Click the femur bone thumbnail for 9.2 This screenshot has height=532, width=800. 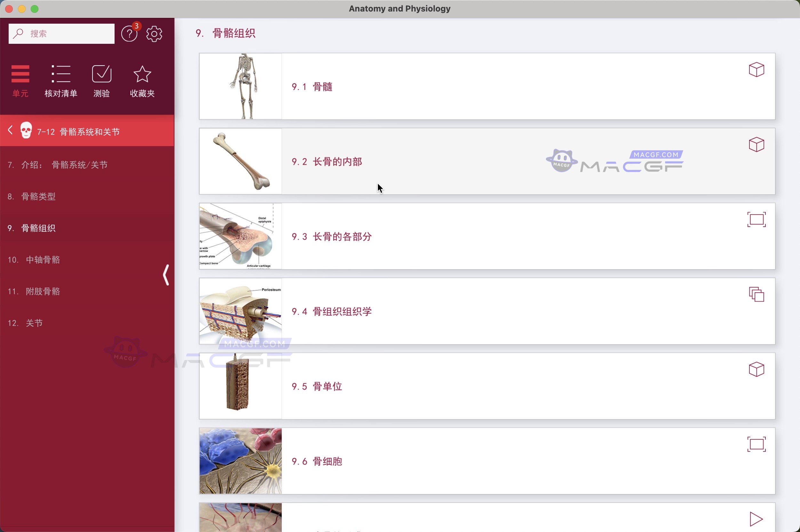(x=240, y=161)
